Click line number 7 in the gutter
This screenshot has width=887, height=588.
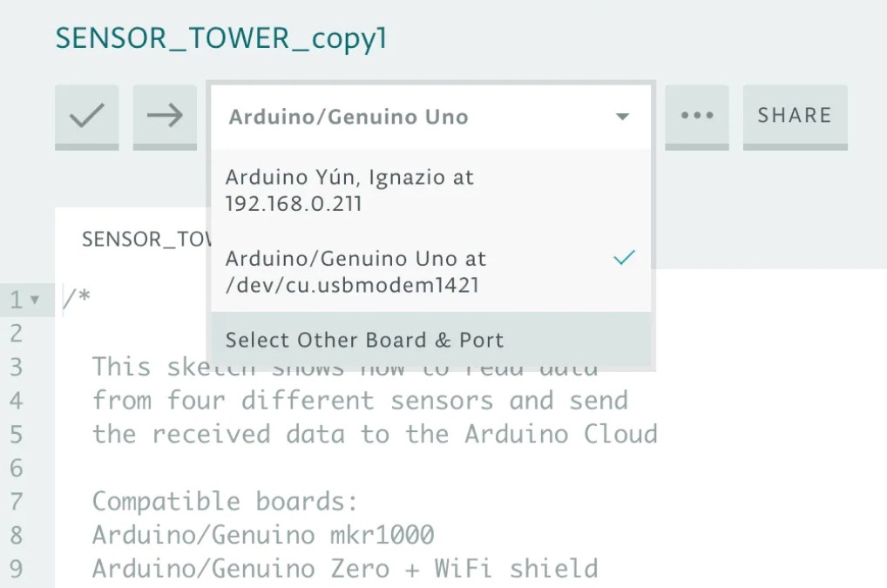tap(16, 502)
